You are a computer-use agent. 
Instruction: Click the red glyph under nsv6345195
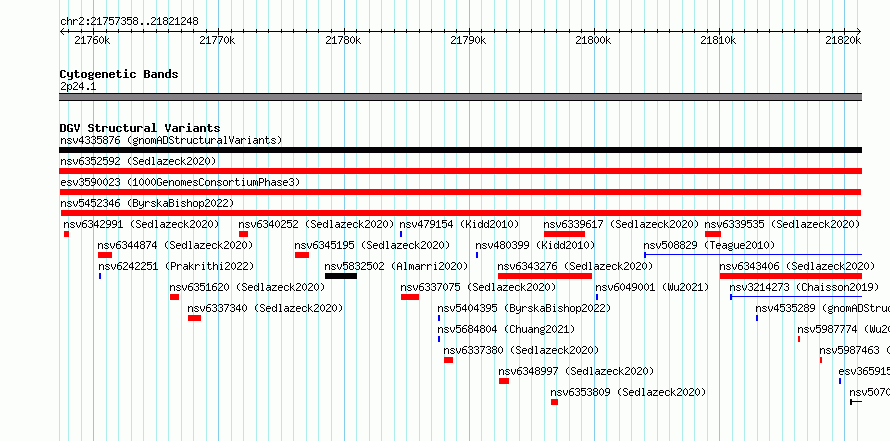click(x=302, y=255)
